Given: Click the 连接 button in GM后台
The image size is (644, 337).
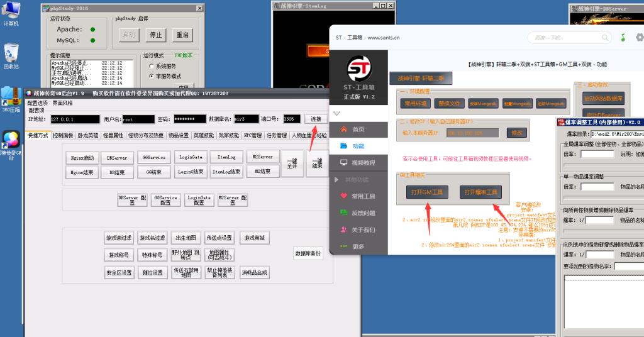Looking at the screenshot, I should [316, 119].
